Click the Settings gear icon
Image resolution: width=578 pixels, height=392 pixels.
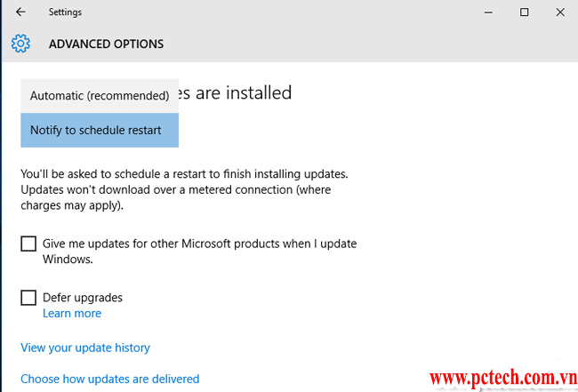click(x=20, y=44)
